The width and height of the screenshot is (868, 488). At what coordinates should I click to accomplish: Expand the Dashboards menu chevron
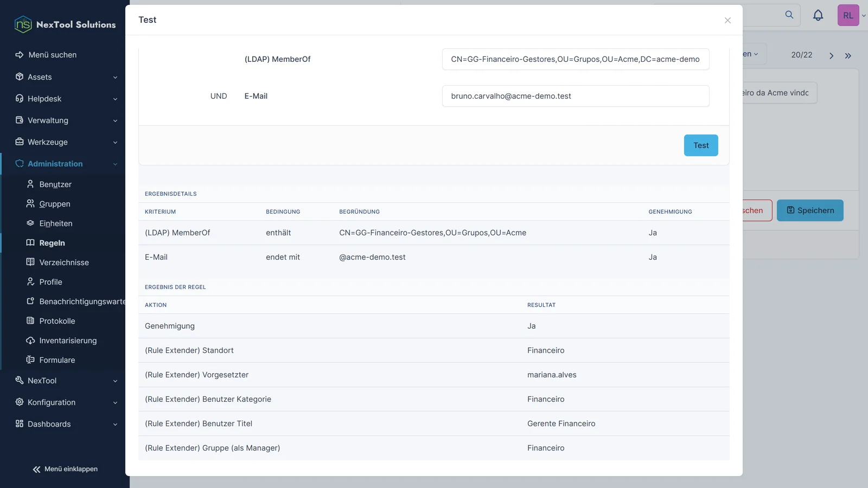point(115,425)
